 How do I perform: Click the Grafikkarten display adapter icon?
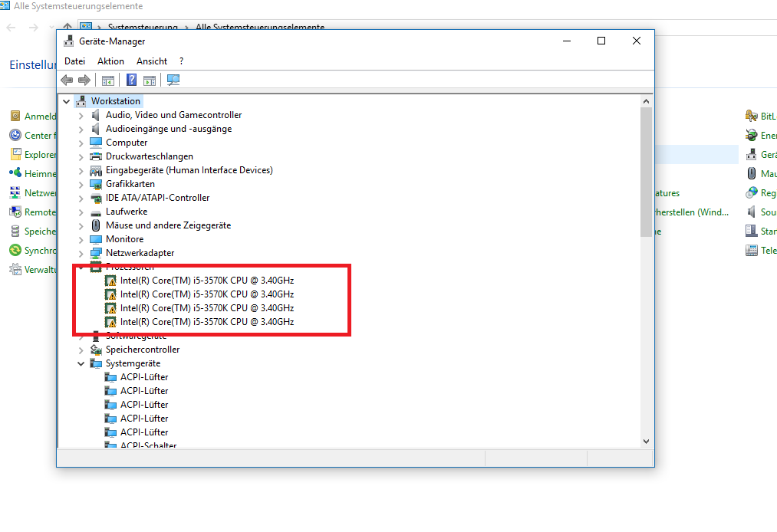click(96, 184)
